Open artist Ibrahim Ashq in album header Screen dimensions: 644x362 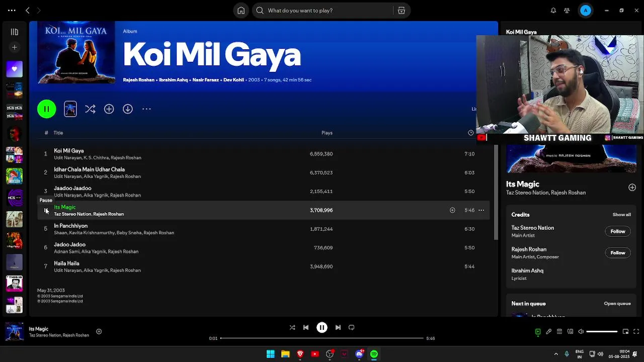point(173,80)
